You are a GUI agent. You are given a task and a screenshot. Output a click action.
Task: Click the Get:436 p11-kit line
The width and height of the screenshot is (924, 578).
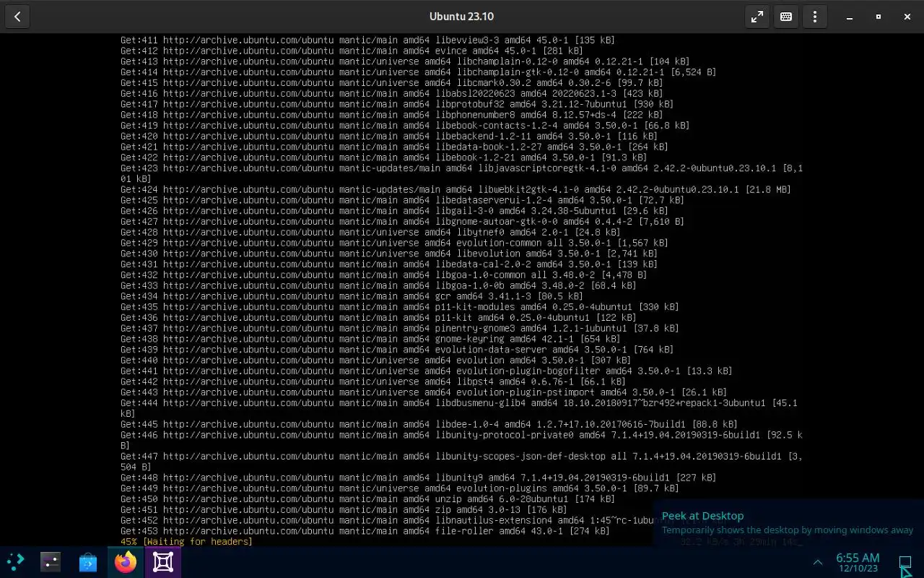coord(379,318)
